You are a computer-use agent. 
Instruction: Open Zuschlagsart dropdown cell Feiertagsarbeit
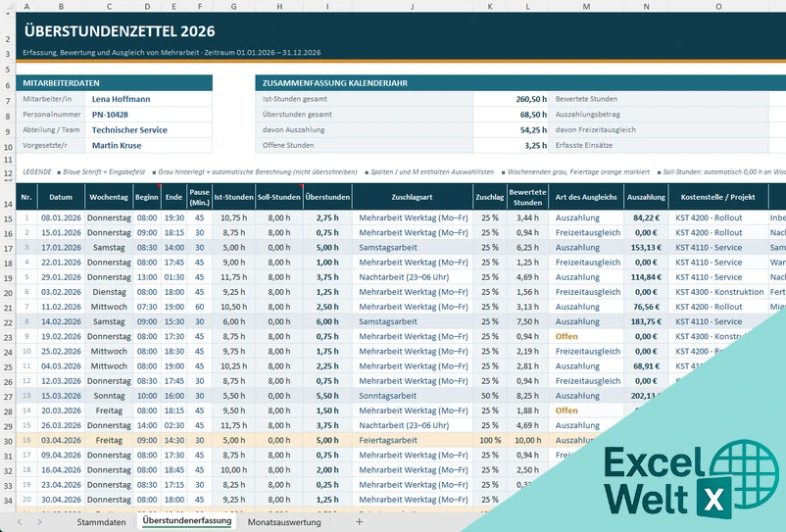[x=412, y=440]
